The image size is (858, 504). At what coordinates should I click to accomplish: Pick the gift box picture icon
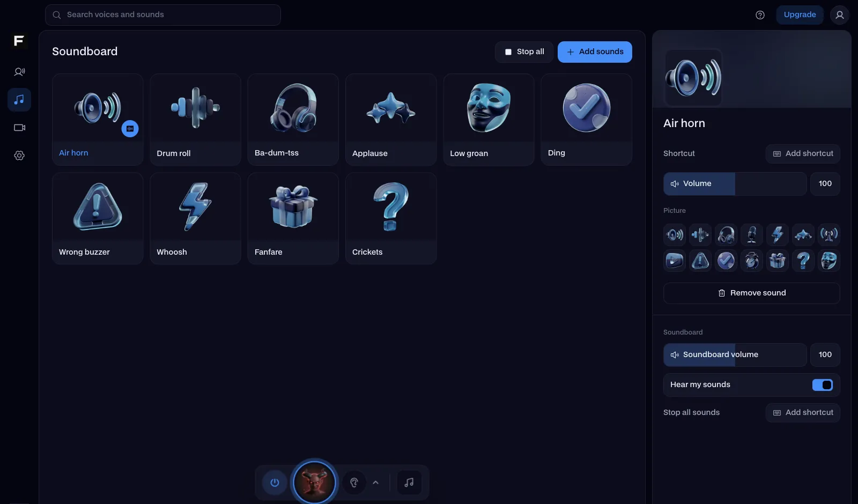(x=778, y=261)
